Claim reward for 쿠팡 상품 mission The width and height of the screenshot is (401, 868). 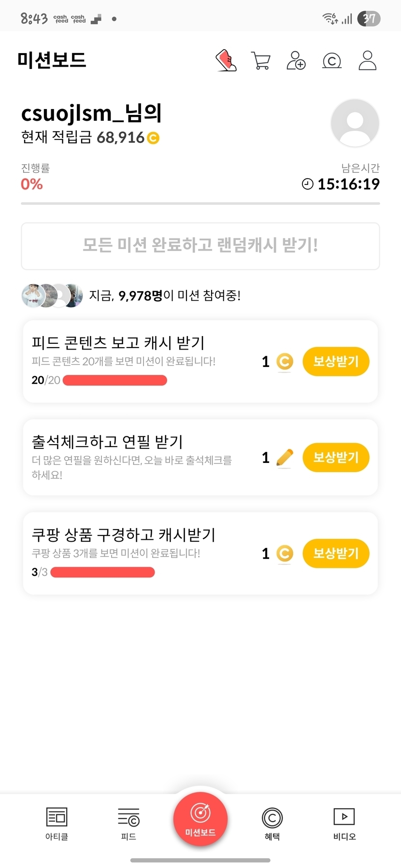336,553
